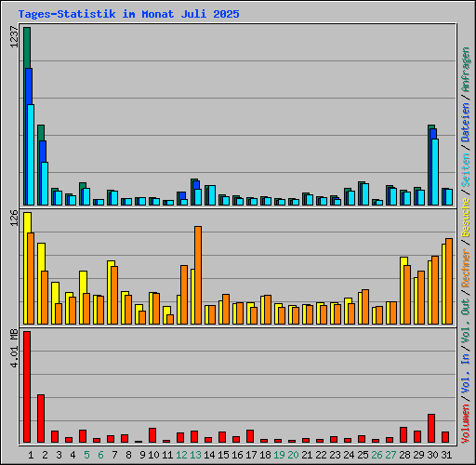Select the 'Vol. In' legend label
The width and height of the screenshot is (476, 465).
(466, 374)
